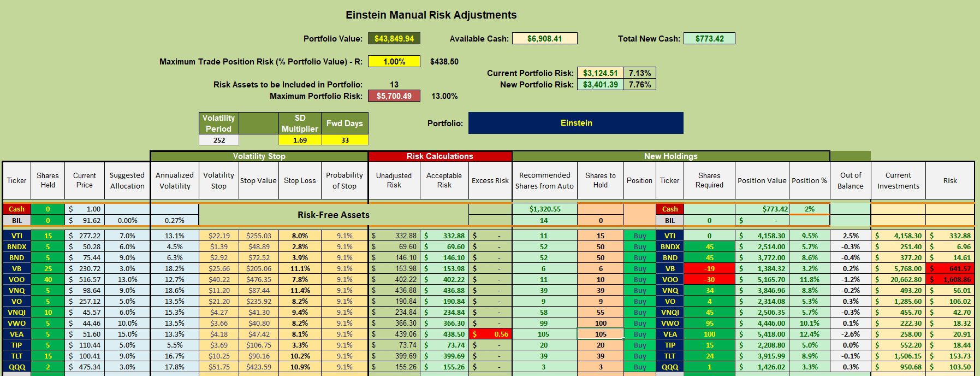Click QQQ current price 475.34
Viewport: 980px width, 376px height.
(x=85, y=367)
